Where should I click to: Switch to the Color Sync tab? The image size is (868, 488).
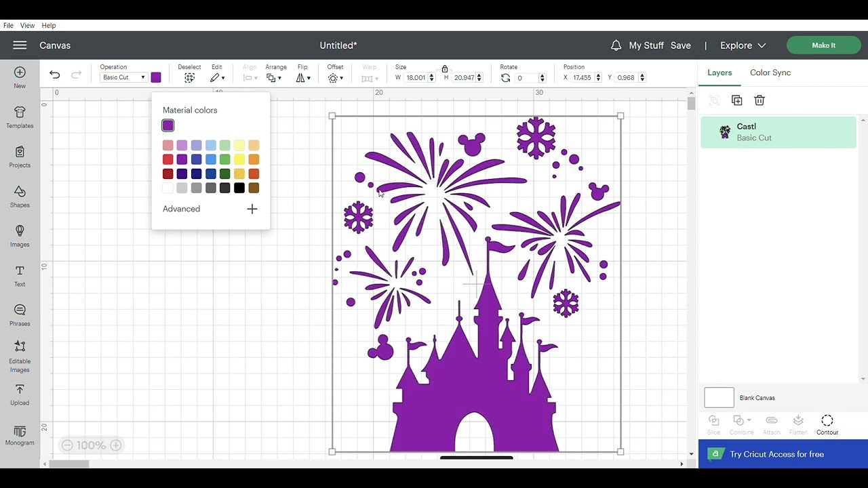click(x=770, y=73)
